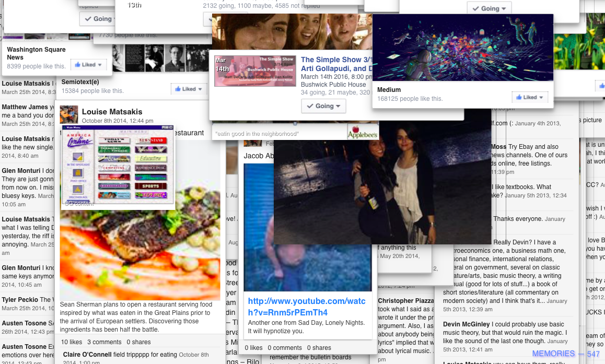The image size is (605, 364).
Task: Open the youtube.com/watch?v=Rnm5rPEmTh4 link
Action: tap(307, 307)
